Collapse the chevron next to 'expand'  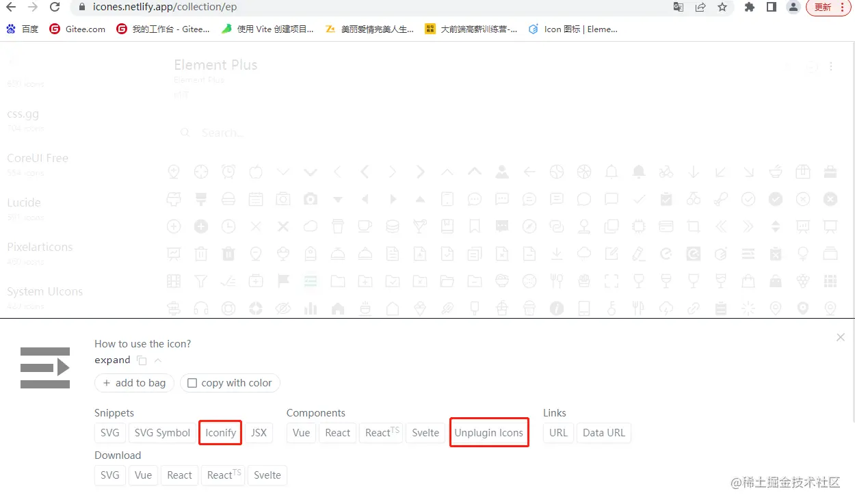coord(158,360)
